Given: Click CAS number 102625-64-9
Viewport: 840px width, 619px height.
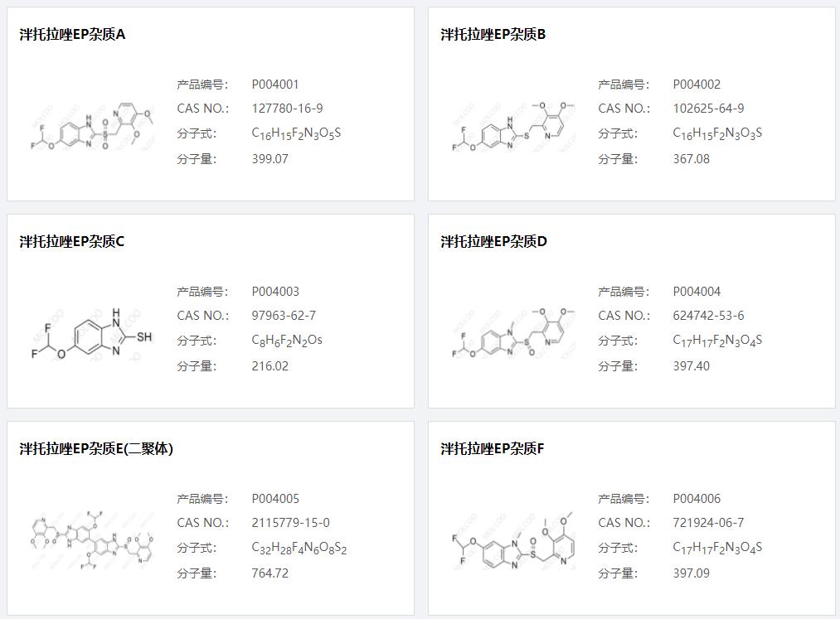Looking at the screenshot, I should point(708,109).
